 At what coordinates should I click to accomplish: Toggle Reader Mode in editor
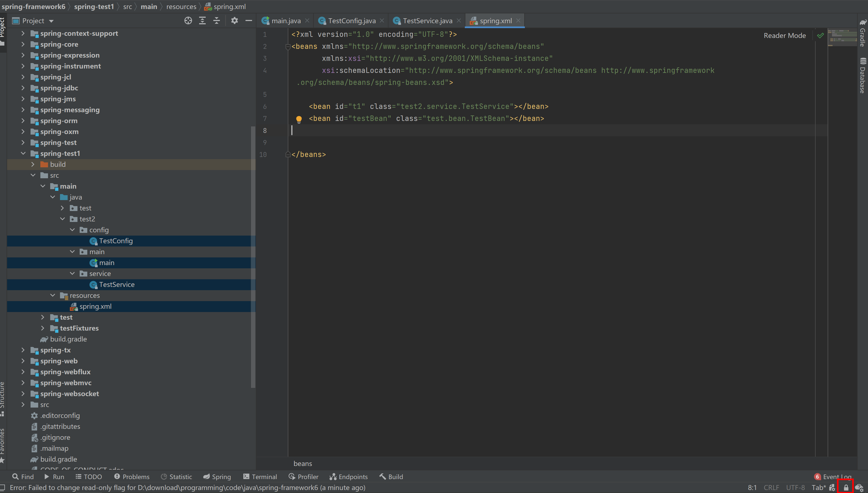[x=785, y=35]
